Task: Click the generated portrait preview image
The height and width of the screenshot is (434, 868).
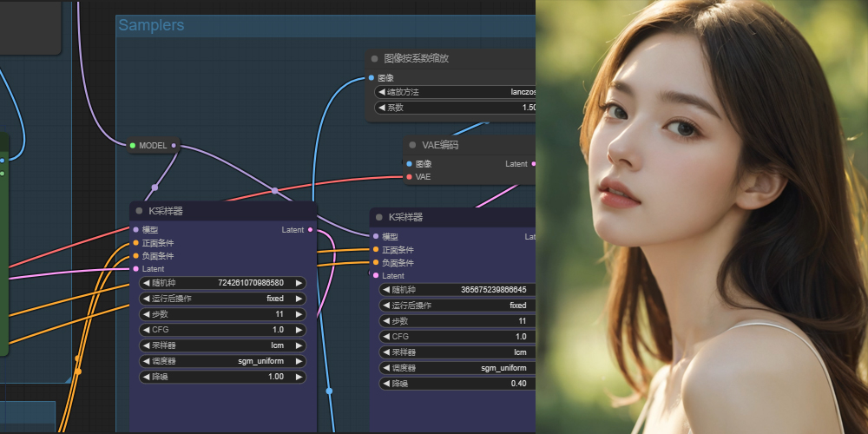Action: [x=702, y=217]
